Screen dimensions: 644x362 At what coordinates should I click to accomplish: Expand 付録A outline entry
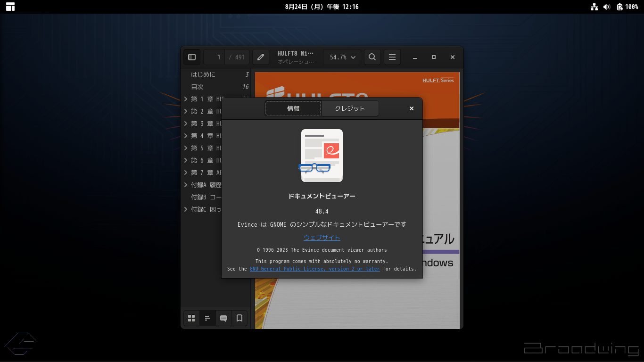tap(186, 185)
